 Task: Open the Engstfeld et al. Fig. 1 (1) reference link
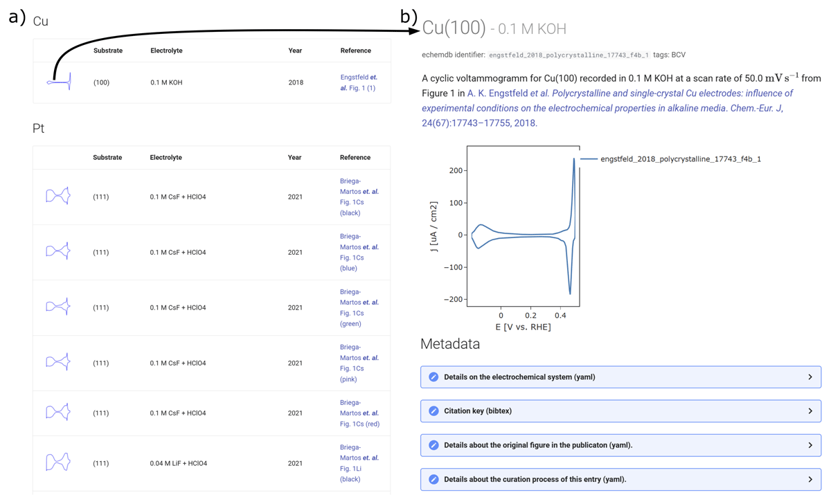pyautogui.click(x=358, y=82)
